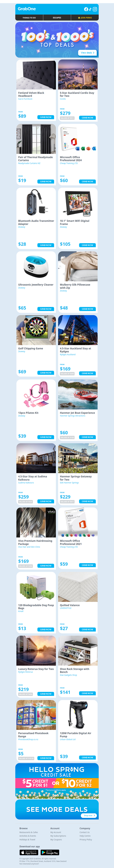Open the Hanmer Jet Boat Experience photo
The height and width of the screenshot is (868, 114).
[x=78, y=394]
